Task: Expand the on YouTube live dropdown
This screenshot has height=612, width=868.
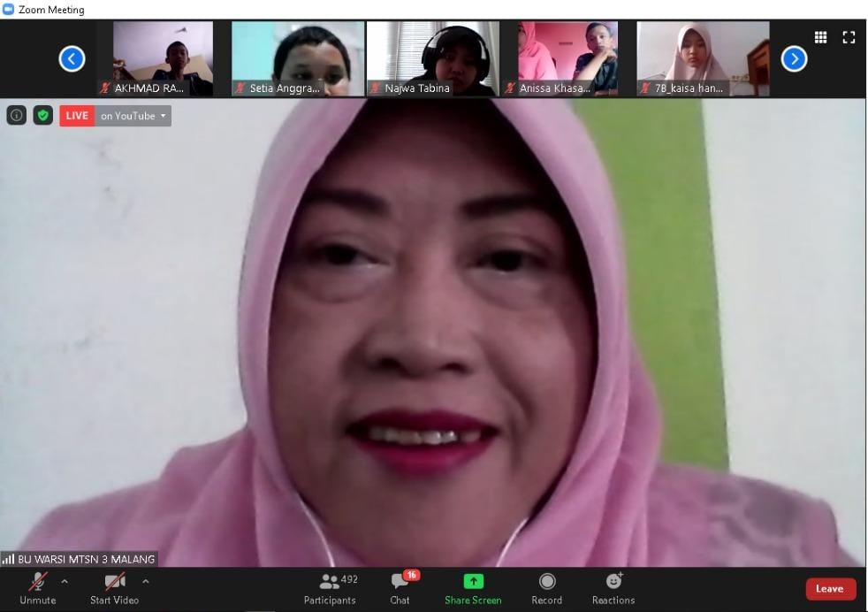Action: [133, 116]
